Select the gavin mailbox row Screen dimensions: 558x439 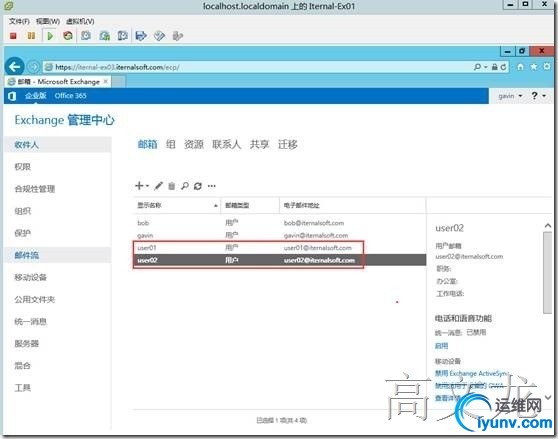[280, 236]
